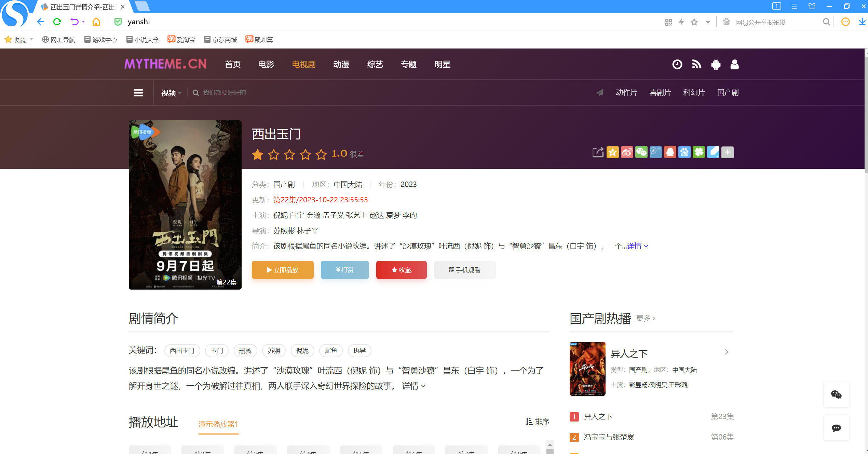Screen dimensions: 868x454
Task: Share via the Weibo icon
Action: (x=627, y=152)
